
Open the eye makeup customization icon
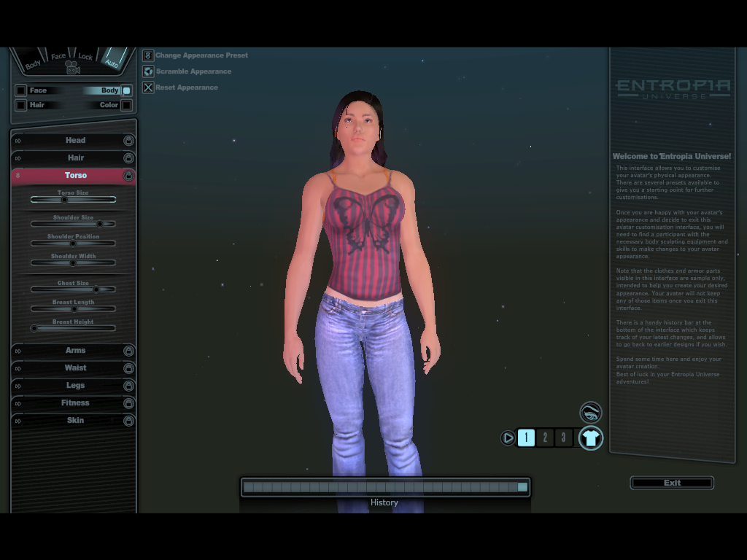[591, 412]
